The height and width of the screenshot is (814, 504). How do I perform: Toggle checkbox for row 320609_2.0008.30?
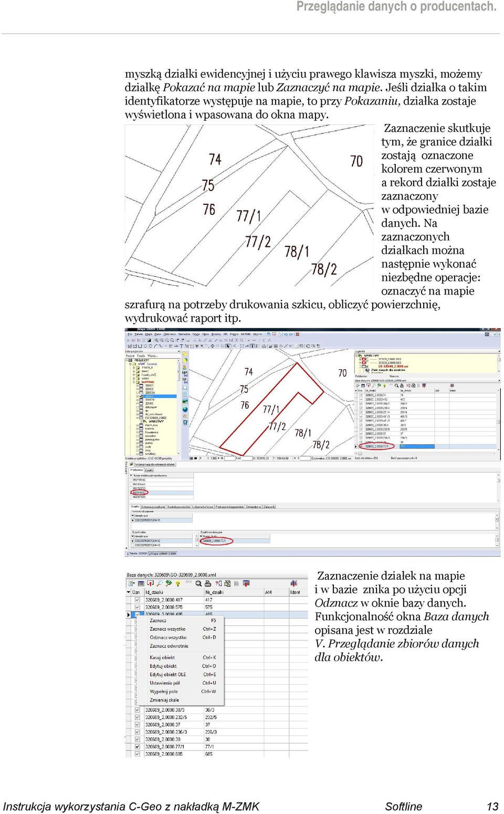(138, 739)
